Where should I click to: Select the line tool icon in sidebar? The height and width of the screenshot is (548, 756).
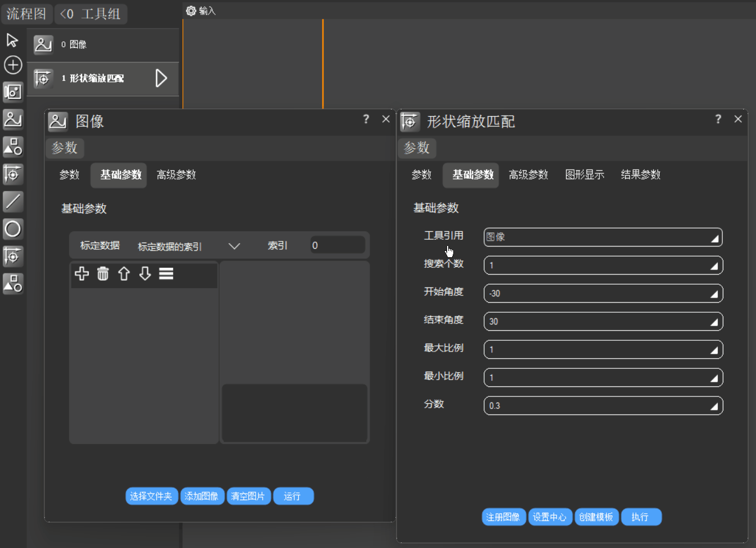13,202
